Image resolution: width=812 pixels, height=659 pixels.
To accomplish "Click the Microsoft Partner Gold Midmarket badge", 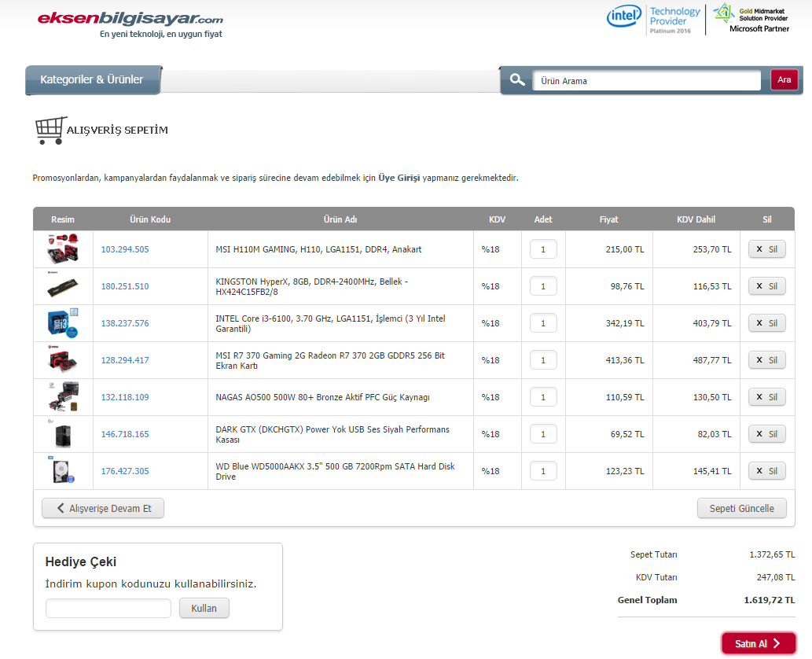I will pyautogui.click(x=751, y=19).
